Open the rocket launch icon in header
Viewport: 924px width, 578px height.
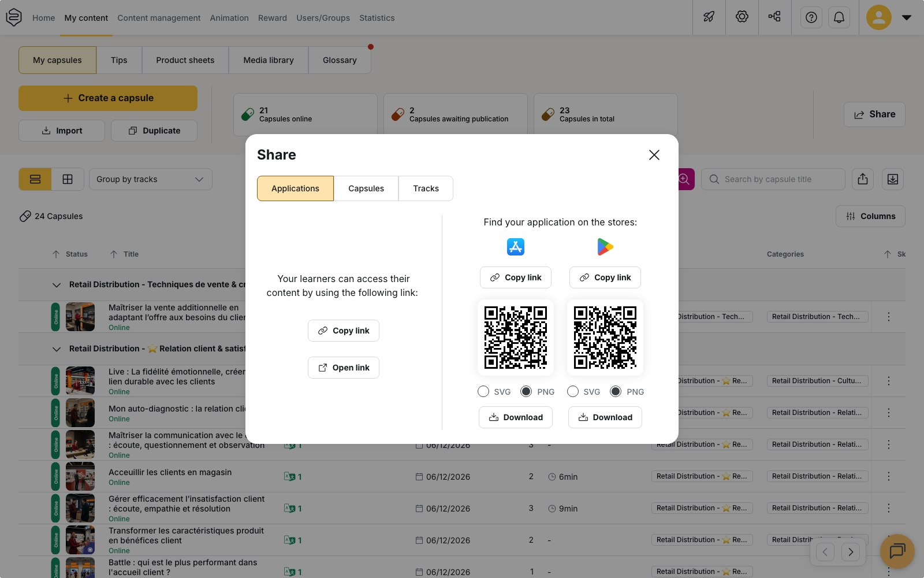(x=709, y=17)
